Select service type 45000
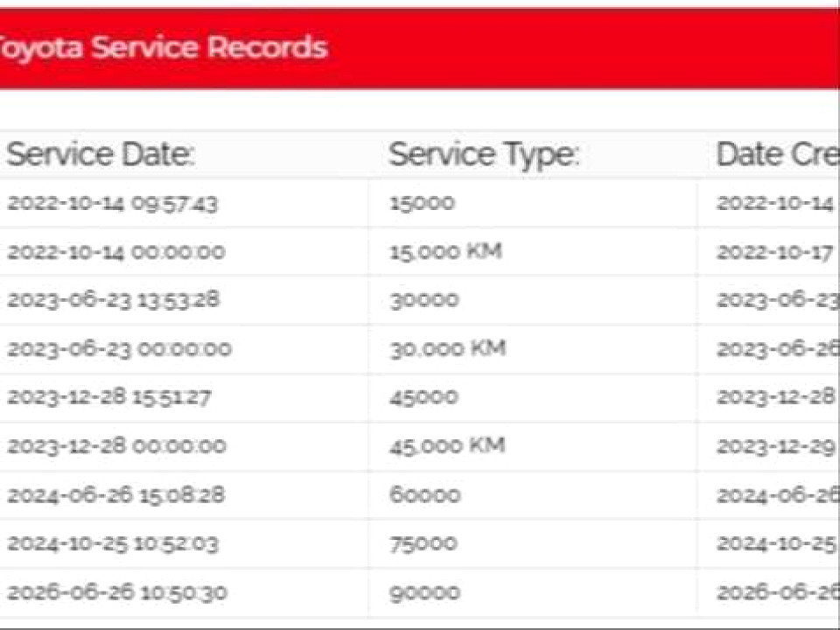 coord(423,397)
